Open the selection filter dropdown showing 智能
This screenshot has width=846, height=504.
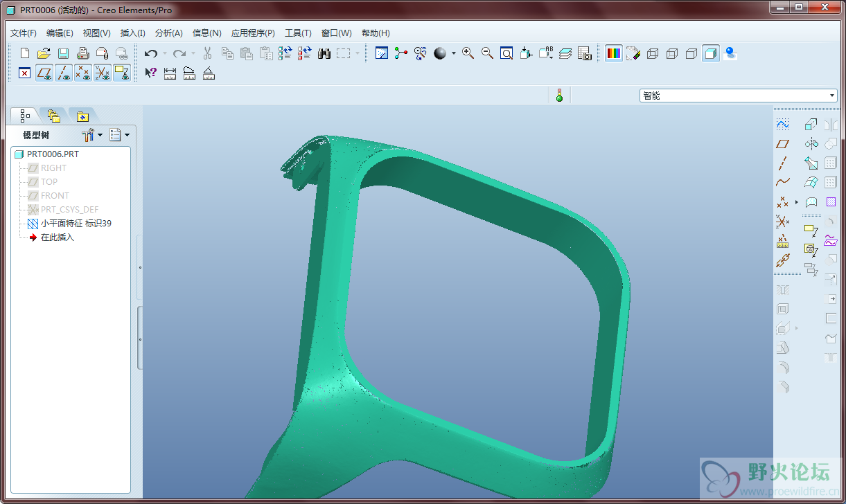739,96
